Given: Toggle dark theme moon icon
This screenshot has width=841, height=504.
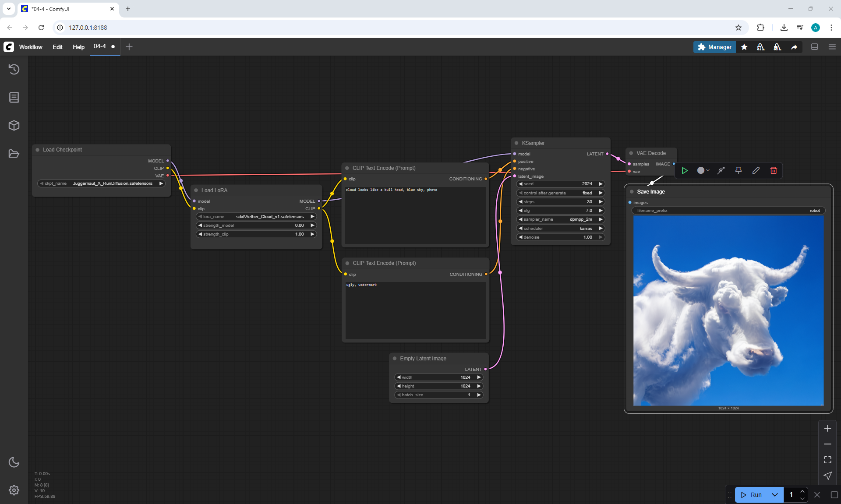Looking at the screenshot, I should coord(14,462).
